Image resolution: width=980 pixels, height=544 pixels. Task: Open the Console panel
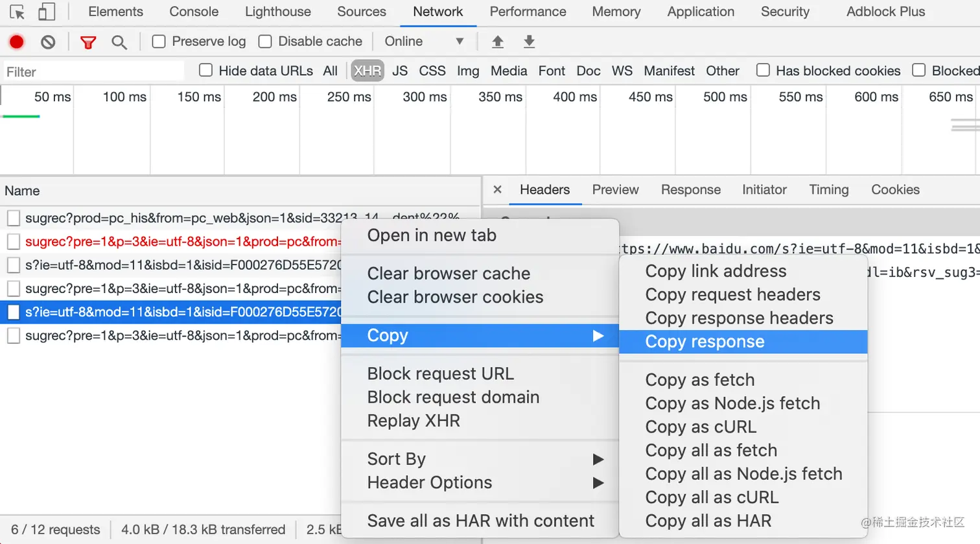[x=194, y=12]
